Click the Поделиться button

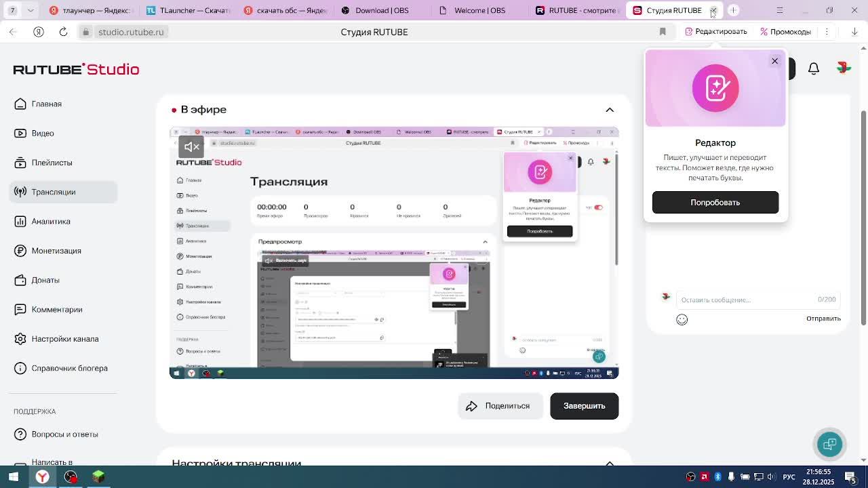click(x=500, y=406)
